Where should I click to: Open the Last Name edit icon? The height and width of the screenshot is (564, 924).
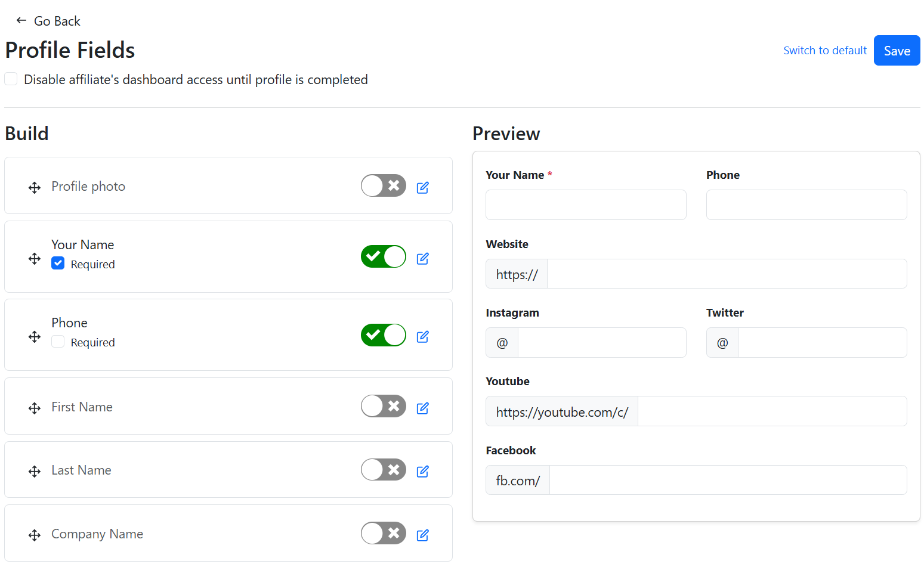[422, 471]
